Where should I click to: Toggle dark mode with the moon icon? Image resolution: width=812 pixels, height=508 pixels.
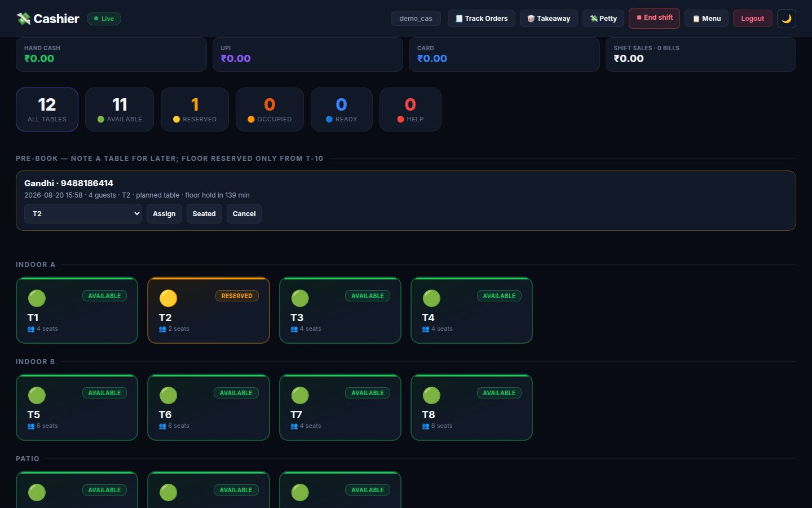pyautogui.click(x=787, y=19)
